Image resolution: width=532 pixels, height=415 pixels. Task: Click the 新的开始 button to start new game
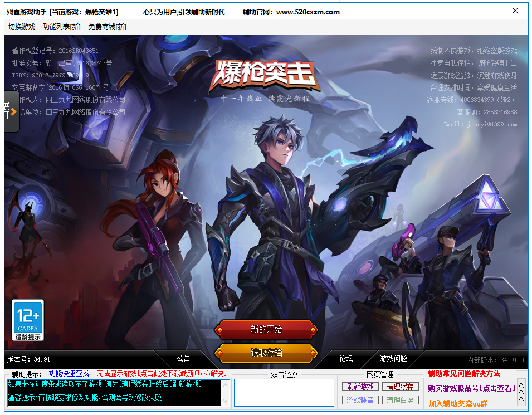pos(266,330)
